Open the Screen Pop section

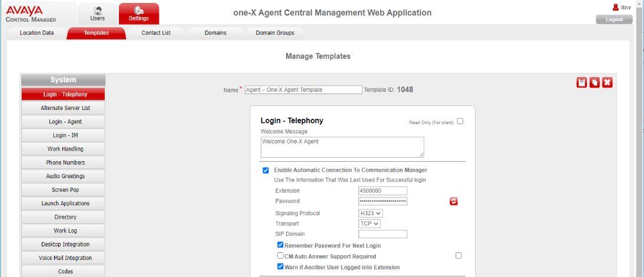coord(63,189)
